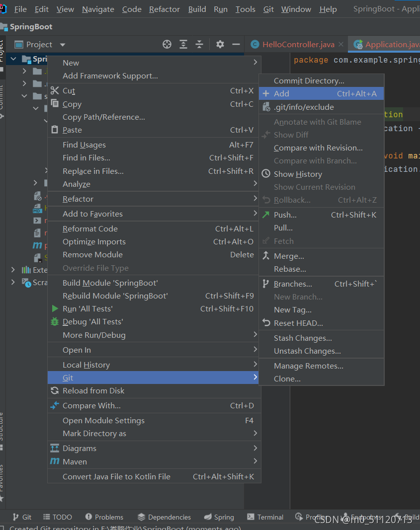This screenshot has width=420, height=530.
Task: Click the green Push arrow icon
Action: (x=266, y=214)
